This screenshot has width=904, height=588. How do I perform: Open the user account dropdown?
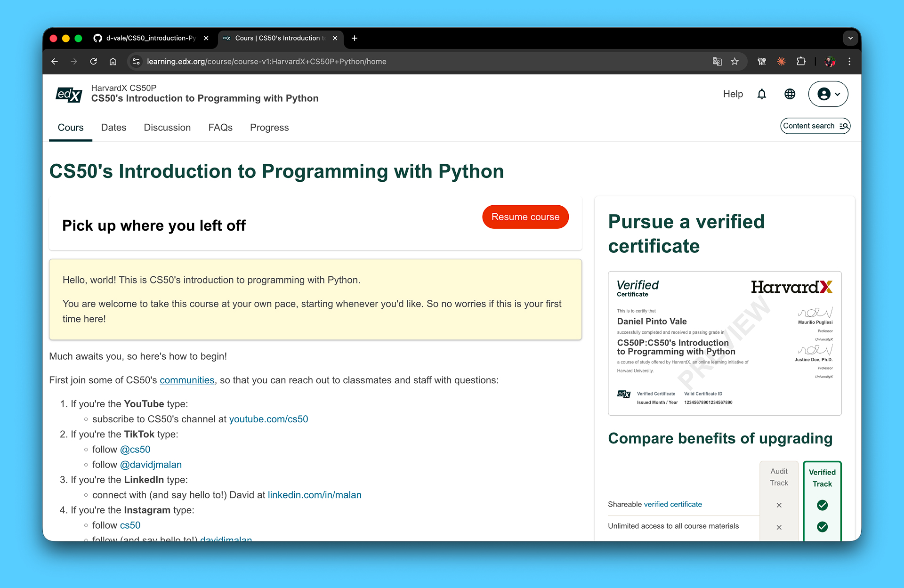(828, 94)
